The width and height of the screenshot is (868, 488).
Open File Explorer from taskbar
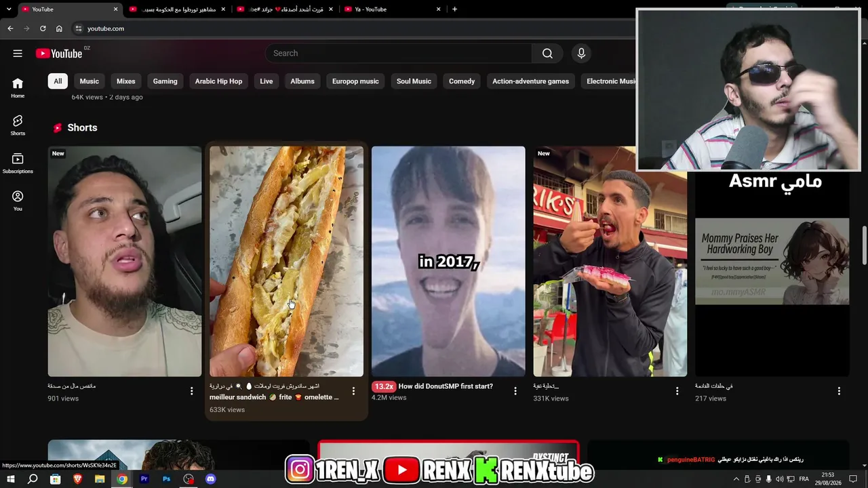point(100,479)
